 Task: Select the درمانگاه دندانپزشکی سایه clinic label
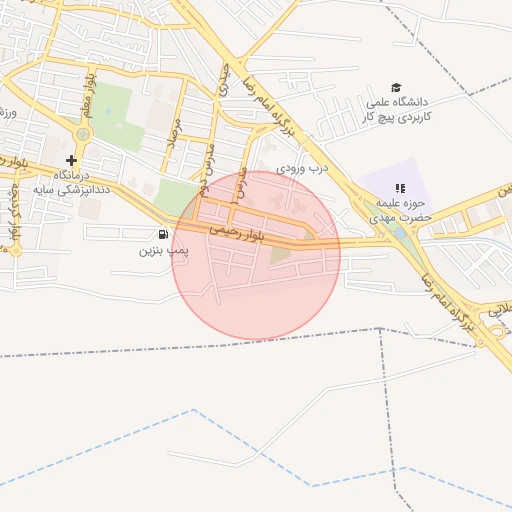coord(71,183)
